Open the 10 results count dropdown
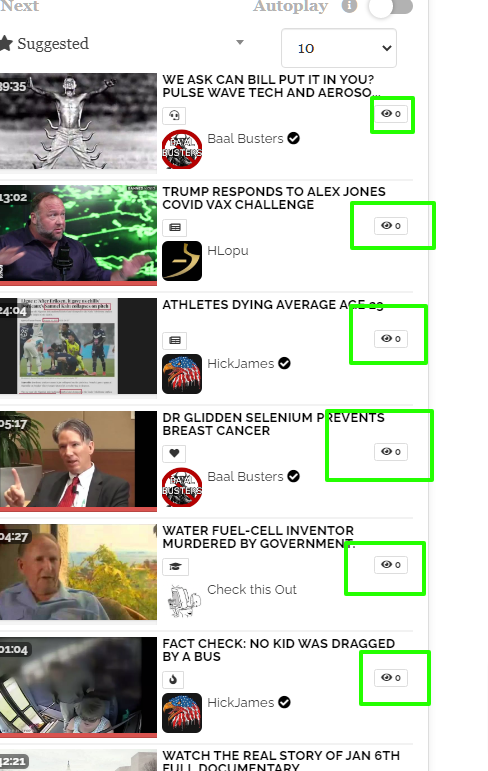Viewport: 488px width, 771px height. pyautogui.click(x=339, y=48)
